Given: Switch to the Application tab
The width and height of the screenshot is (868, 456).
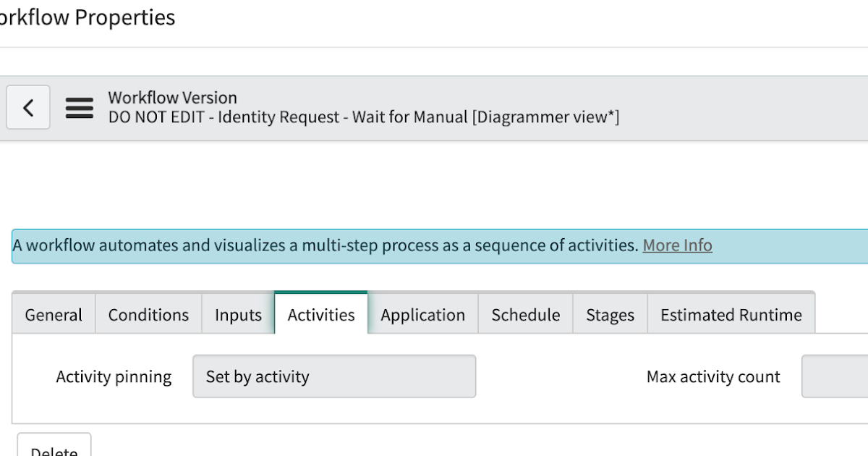Looking at the screenshot, I should 422,314.
